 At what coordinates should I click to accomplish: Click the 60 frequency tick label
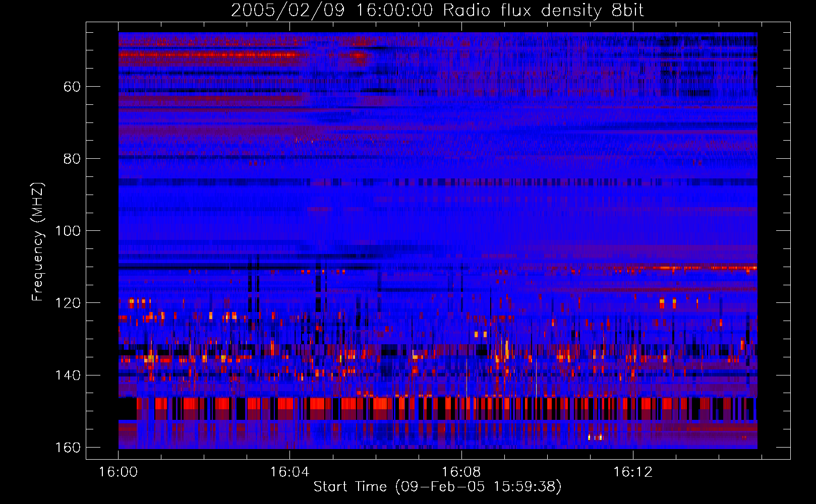pos(72,87)
